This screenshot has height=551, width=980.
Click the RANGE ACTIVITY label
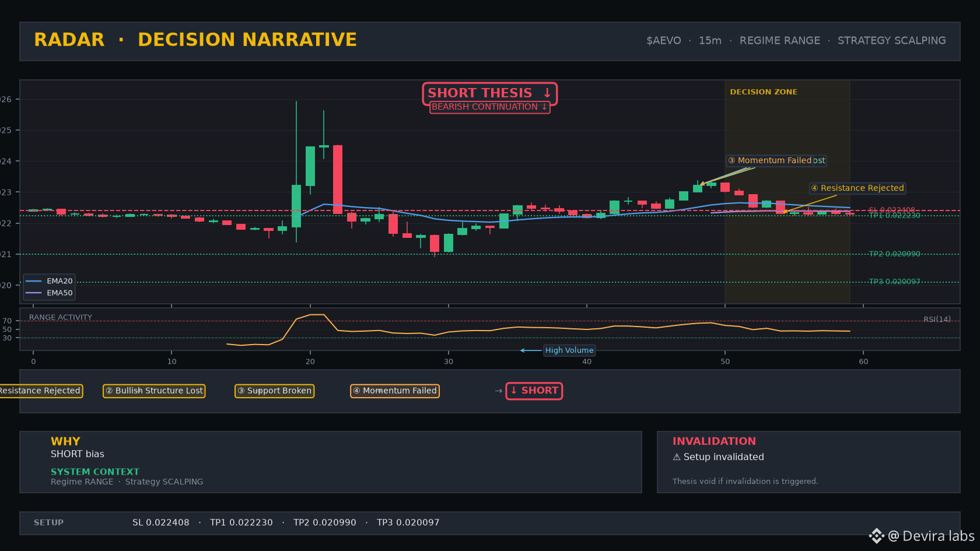(x=61, y=318)
